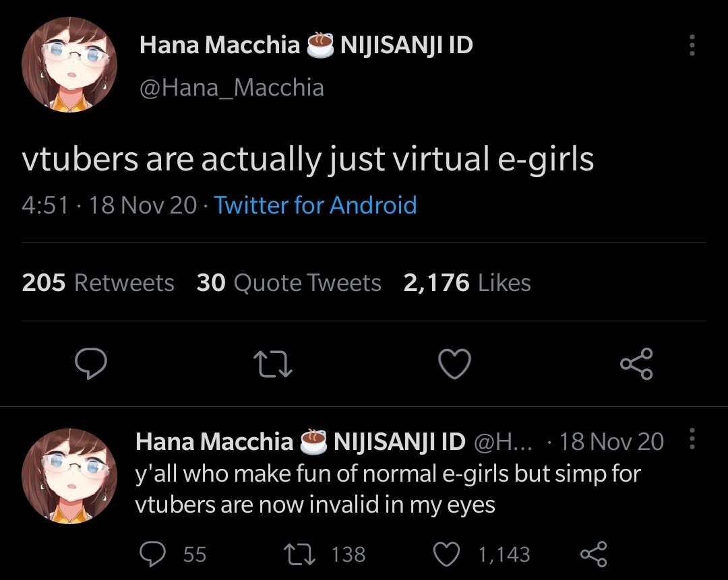The height and width of the screenshot is (580, 728).
Task: Open Hana Macchia's avatar on main tweet
Action: pos(69,65)
